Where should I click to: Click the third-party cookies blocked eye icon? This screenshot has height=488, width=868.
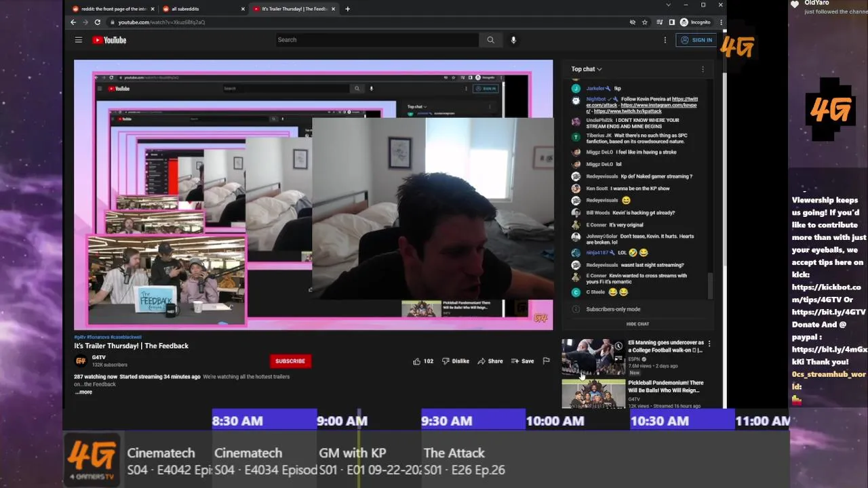coord(633,22)
